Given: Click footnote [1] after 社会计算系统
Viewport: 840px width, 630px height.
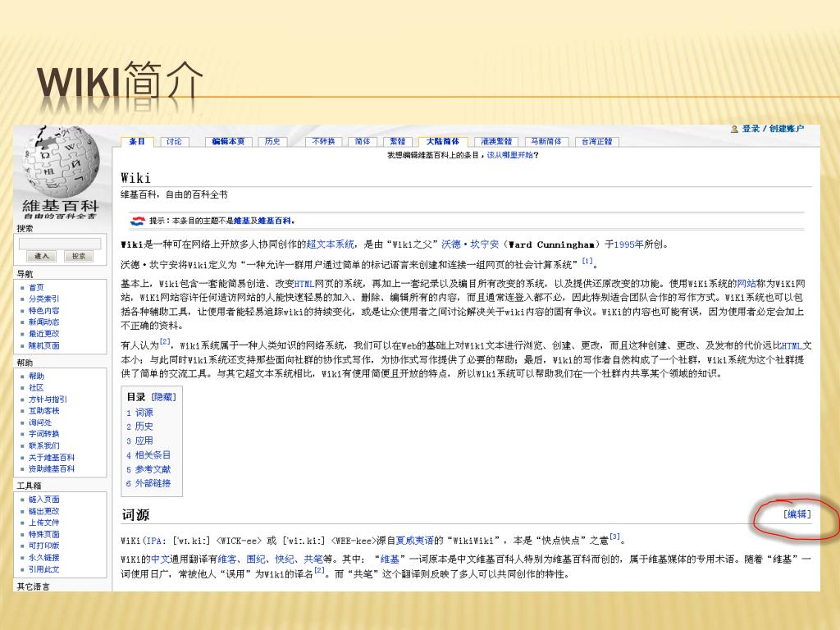Looking at the screenshot, I should [x=587, y=261].
